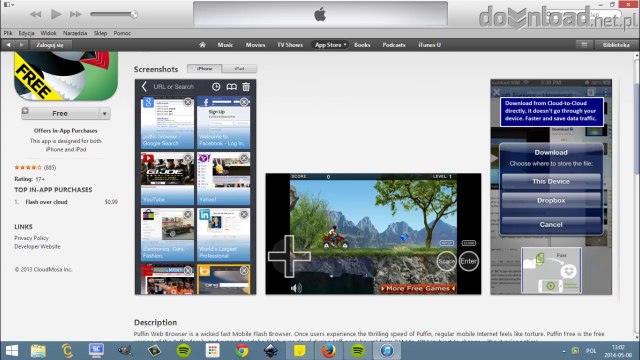This screenshot has height=360, width=640.
Task: Click the rewind playback button
Action: tap(36, 14)
